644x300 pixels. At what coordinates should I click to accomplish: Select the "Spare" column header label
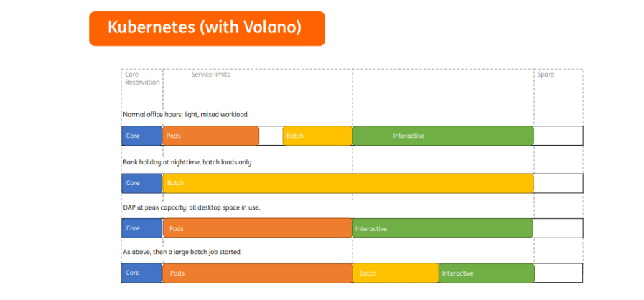[545, 75]
